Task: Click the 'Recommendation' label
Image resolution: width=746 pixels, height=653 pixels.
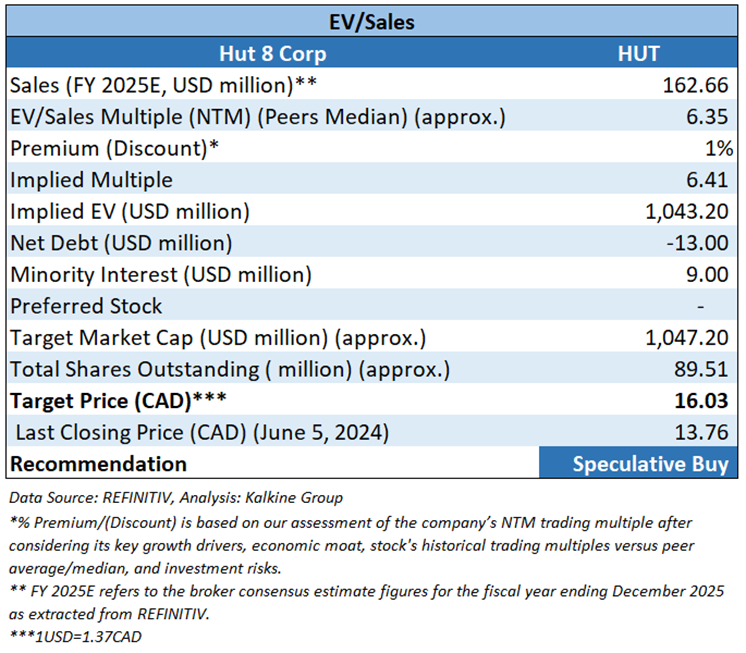Action: pyautogui.click(x=98, y=464)
